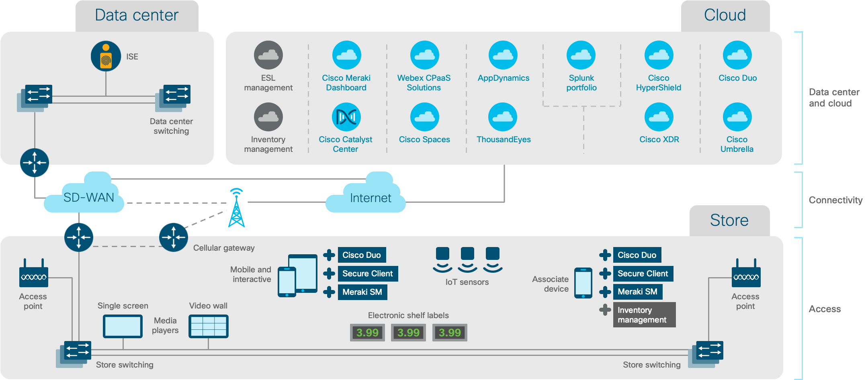Screen dimensions: 868x380
Task: Select the Data center header tab
Action: [137, 16]
